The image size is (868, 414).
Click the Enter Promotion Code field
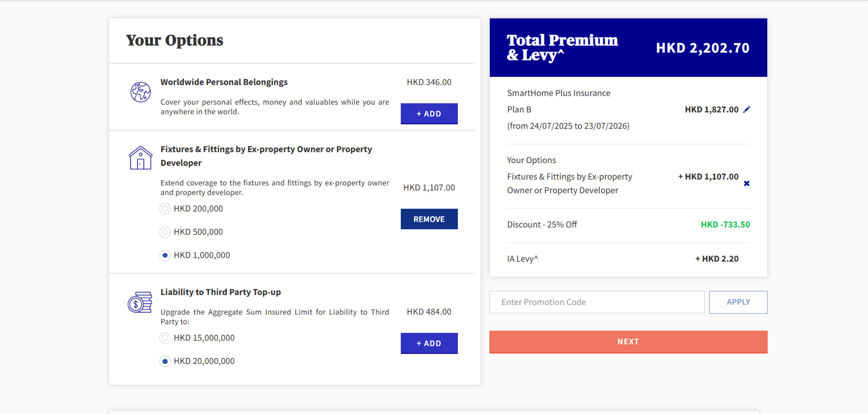click(597, 302)
